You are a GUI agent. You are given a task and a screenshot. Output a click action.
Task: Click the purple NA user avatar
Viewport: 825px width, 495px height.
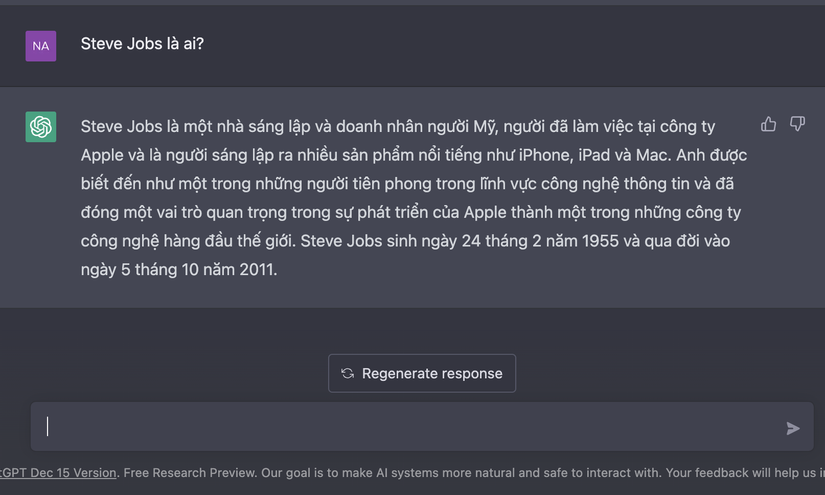click(41, 45)
